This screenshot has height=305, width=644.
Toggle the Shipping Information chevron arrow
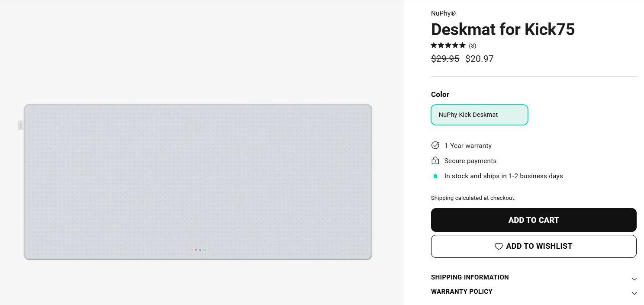coord(634,279)
